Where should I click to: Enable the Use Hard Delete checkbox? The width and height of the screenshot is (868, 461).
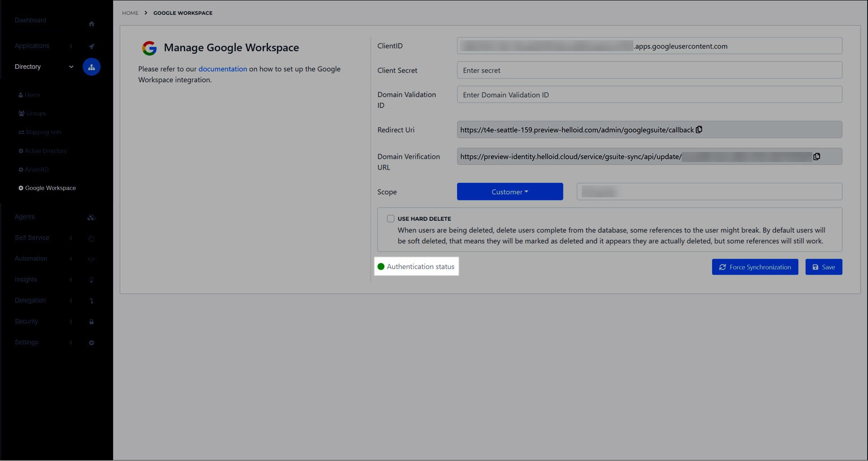391,219
